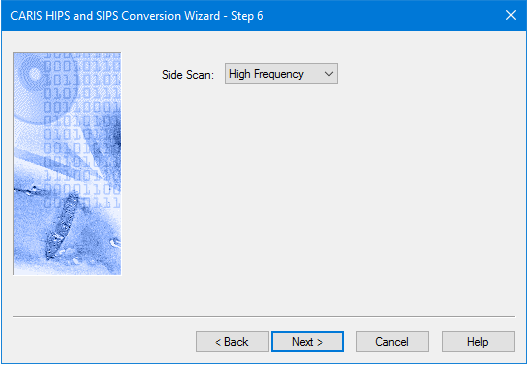Image resolution: width=528 pixels, height=365 pixels.
Task: Click the Step 6 text in title
Action: 247,16
